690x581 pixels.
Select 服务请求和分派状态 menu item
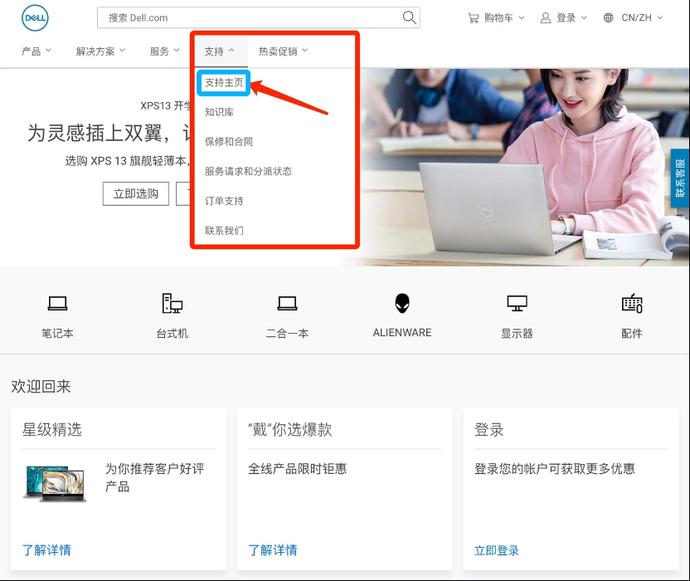[248, 171]
